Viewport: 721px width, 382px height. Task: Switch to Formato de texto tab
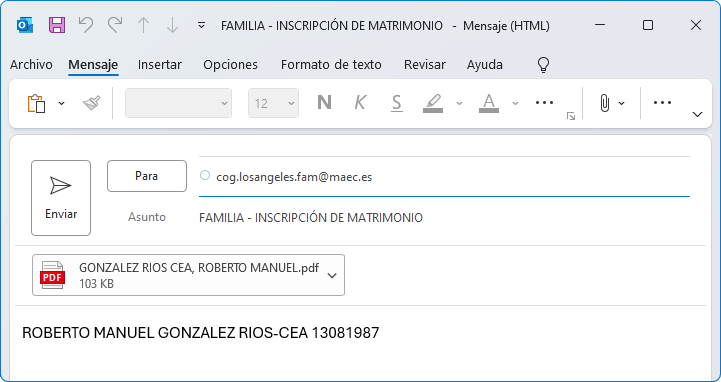point(331,64)
